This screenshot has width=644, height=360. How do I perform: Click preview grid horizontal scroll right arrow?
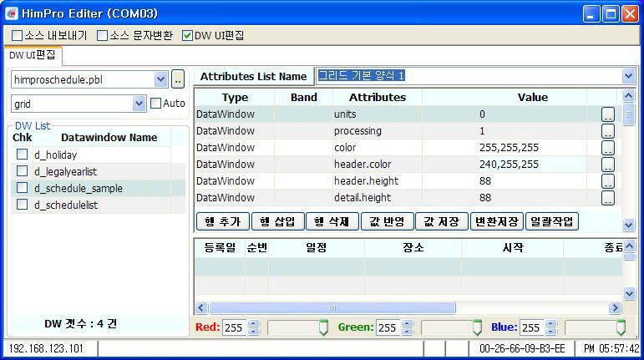click(x=615, y=307)
